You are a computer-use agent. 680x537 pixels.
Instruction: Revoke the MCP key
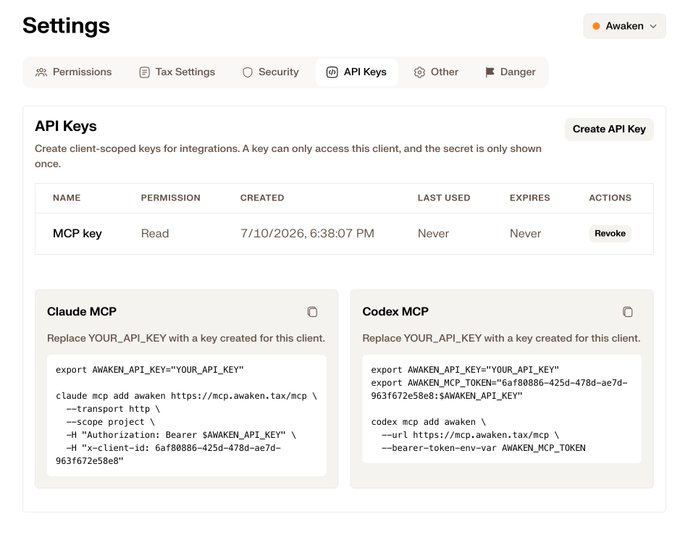(x=610, y=233)
